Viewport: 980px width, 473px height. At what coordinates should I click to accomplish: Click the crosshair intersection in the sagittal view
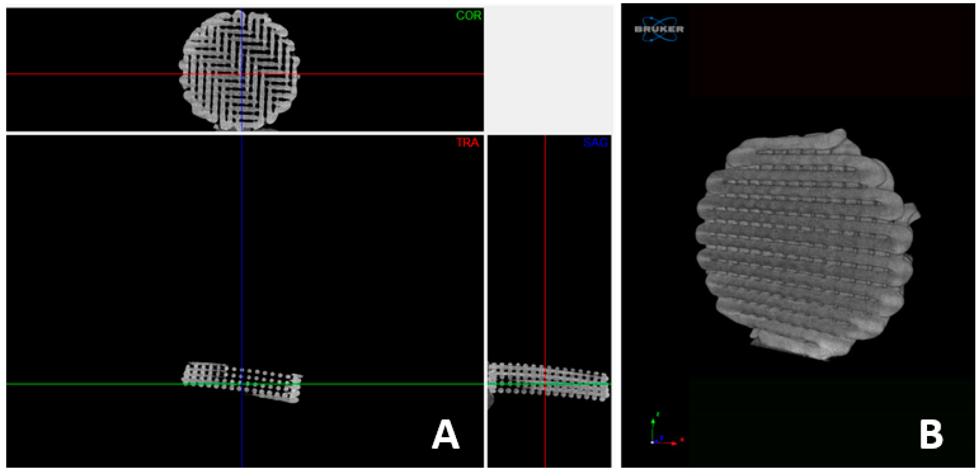click(x=545, y=384)
